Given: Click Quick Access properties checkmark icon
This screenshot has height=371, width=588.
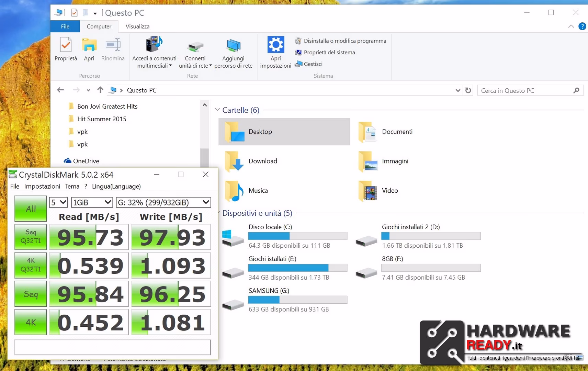Looking at the screenshot, I should tap(74, 13).
